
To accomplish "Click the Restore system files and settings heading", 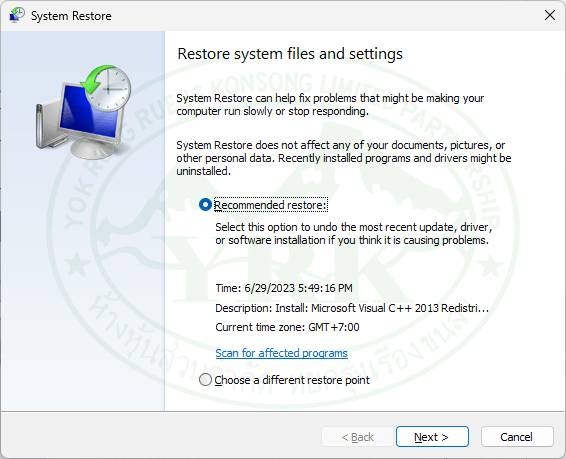I will click(x=290, y=54).
